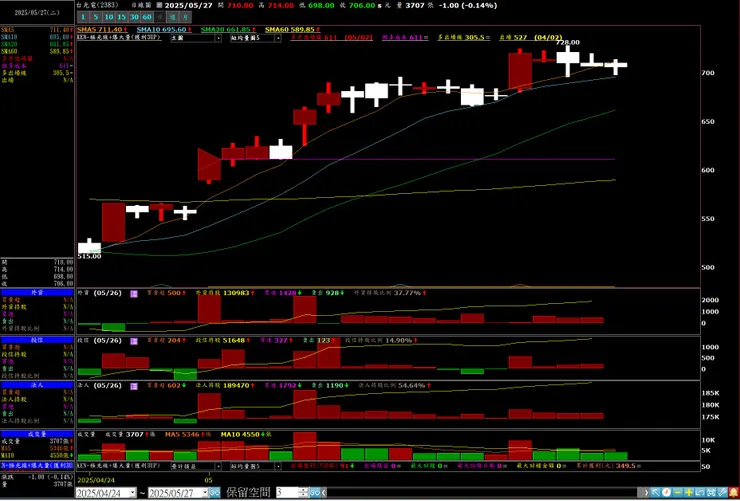Open purple settings icon beside 投信 (05/26)
The width and height of the screenshot is (740, 501).
click(134, 341)
